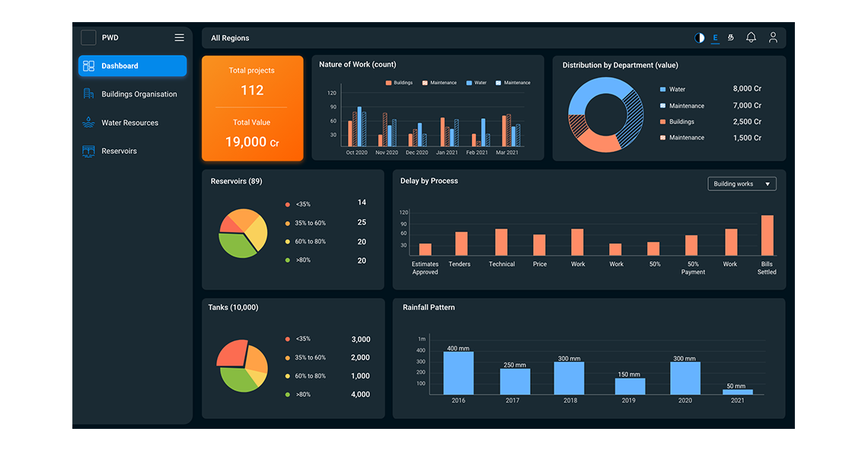Viewport: 868px width, 451px height.
Task: Click Maintenance 1,500 Cr legend entry
Action: (711, 138)
